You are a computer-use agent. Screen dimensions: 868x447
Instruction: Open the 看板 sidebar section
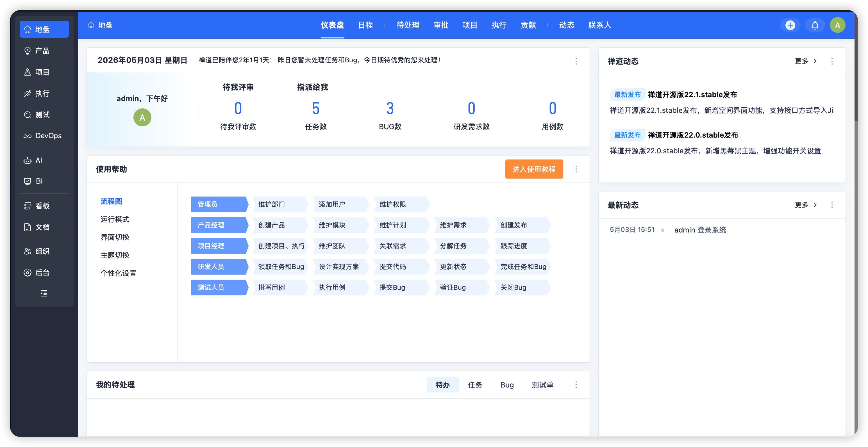click(44, 206)
